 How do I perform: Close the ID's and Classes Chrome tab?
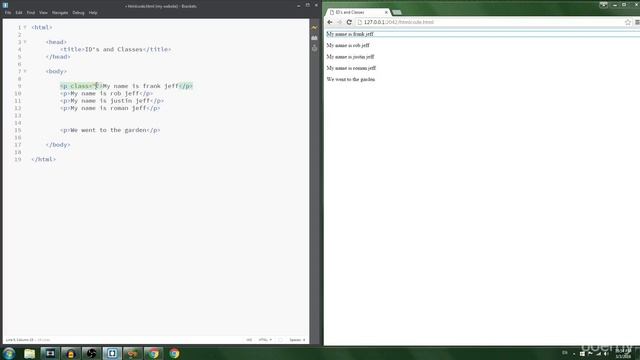click(x=386, y=12)
